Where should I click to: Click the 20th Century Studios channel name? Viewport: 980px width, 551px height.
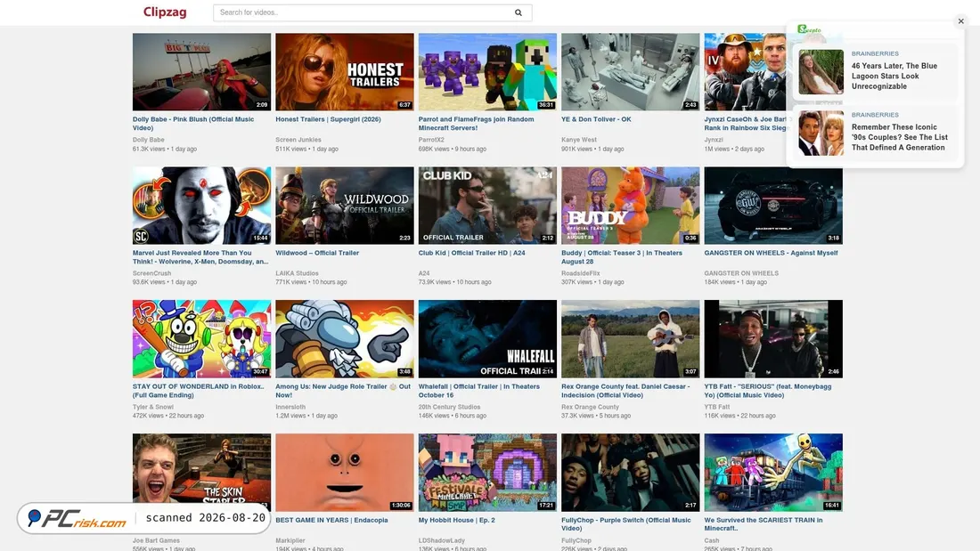(x=449, y=408)
